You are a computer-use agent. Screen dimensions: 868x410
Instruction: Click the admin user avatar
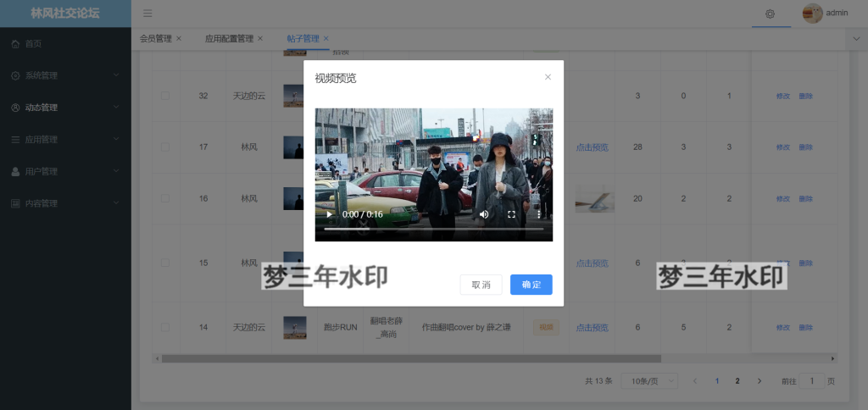pos(812,13)
